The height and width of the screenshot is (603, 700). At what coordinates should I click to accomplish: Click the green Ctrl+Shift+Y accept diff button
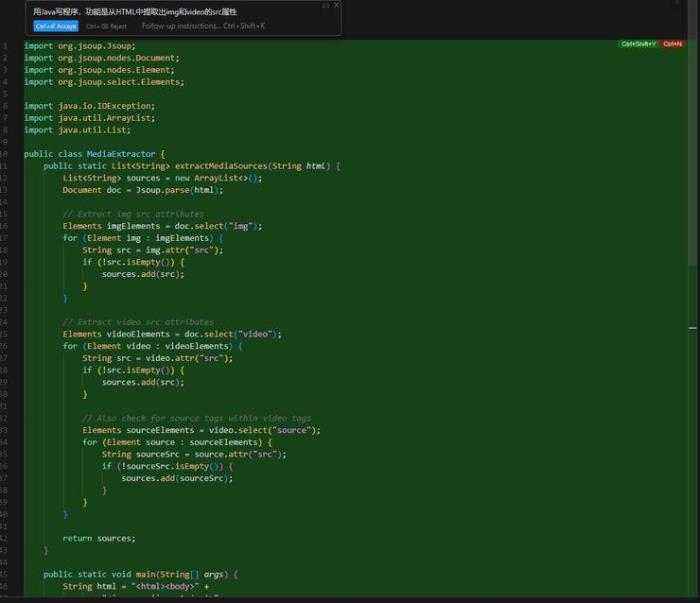tap(638, 44)
